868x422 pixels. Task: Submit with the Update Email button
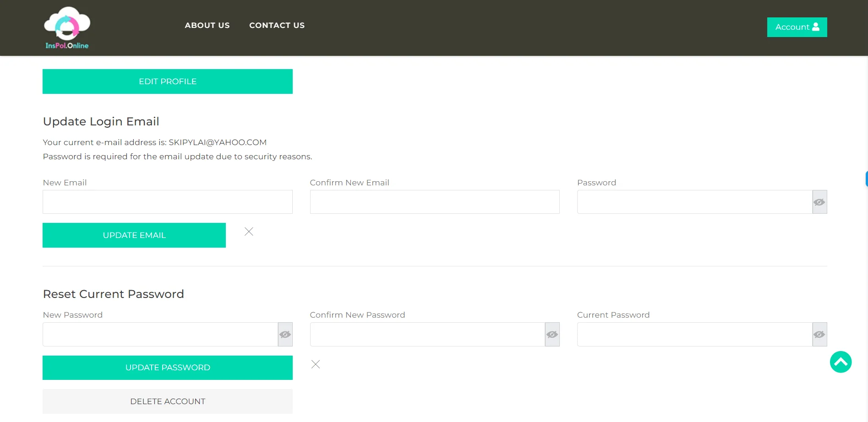point(134,235)
